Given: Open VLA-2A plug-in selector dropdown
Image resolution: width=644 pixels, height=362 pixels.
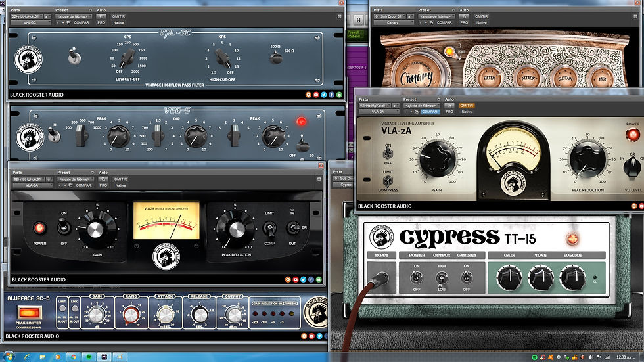Looking at the screenshot, I should point(379,112).
